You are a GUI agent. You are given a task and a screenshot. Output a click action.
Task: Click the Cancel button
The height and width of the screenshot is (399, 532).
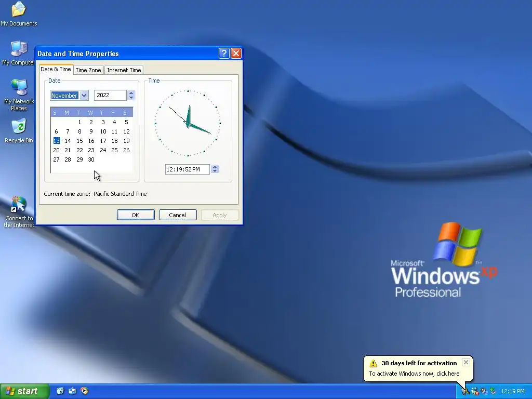178,215
